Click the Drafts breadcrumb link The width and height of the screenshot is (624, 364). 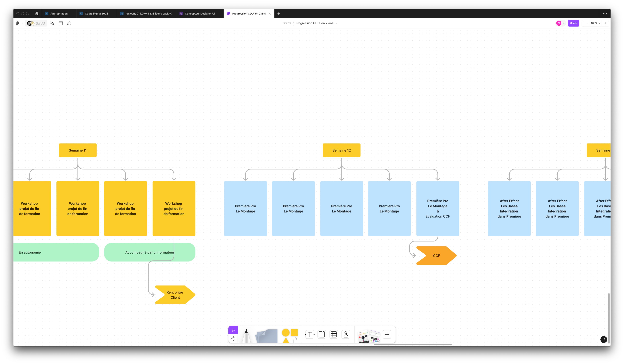[287, 23]
